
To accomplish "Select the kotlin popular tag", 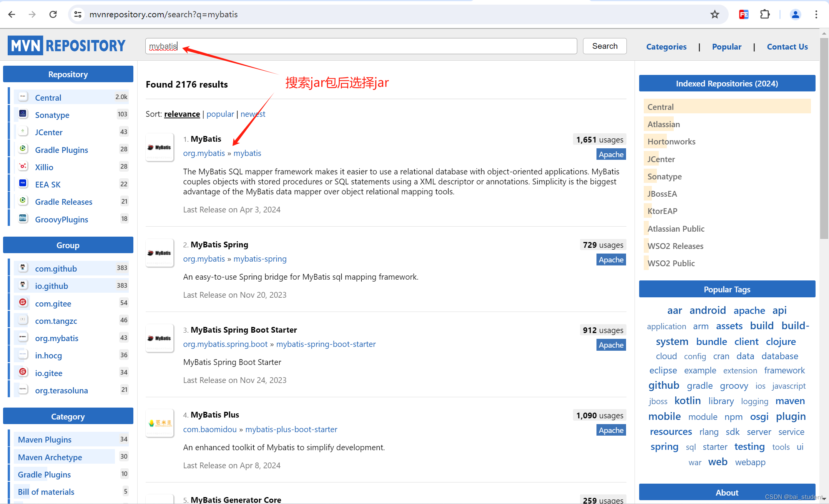I will [x=687, y=401].
